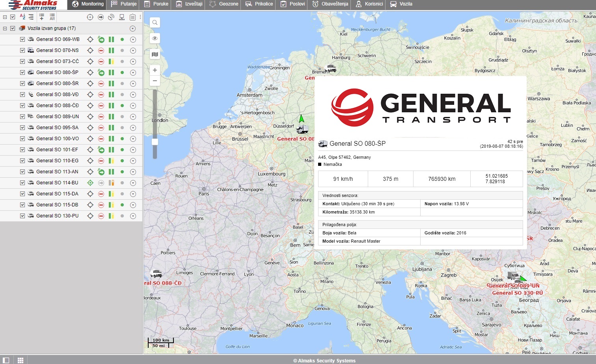Toggle the map eye visibility button
The image size is (596, 364).
point(155,38)
